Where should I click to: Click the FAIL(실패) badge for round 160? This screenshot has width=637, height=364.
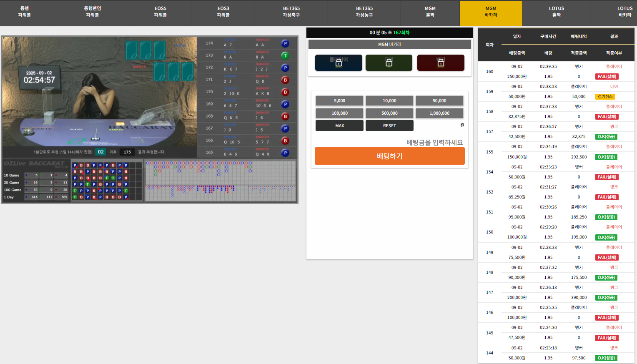(x=607, y=77)
